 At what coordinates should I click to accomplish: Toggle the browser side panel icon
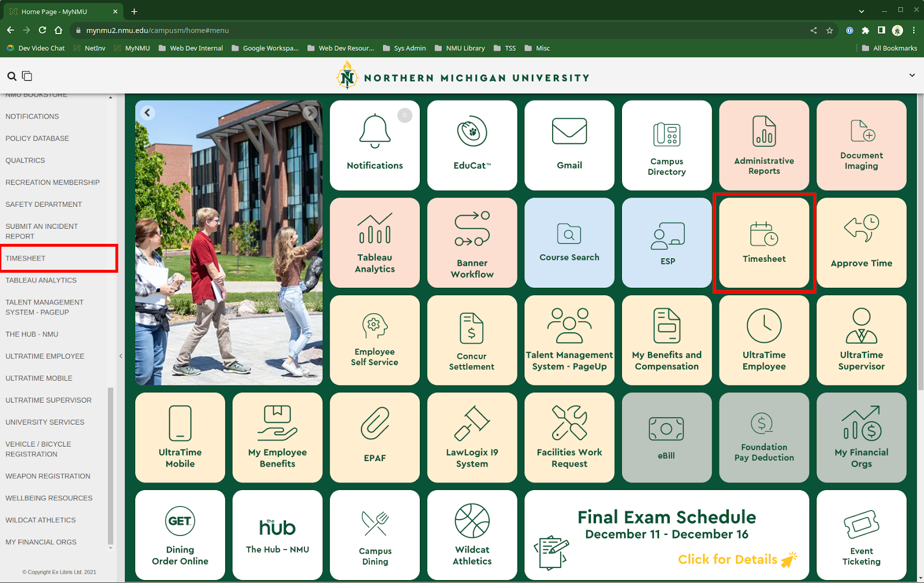coord(881,31)
